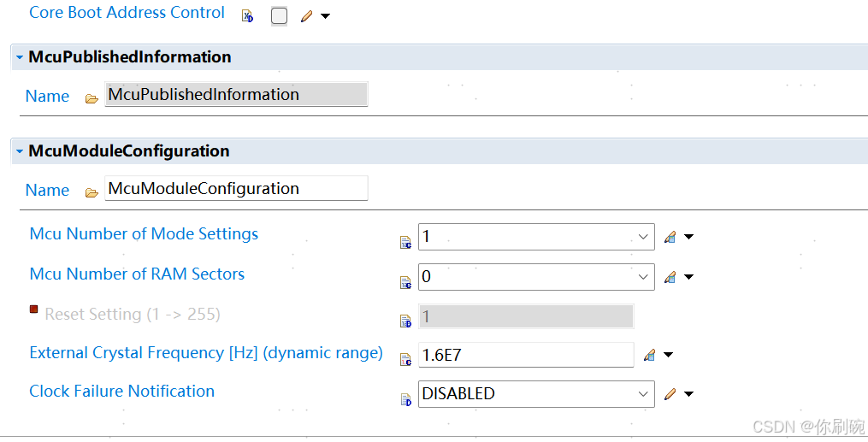Click folder icon beside McuModuleConfiguration name field
Screen dimensions: 868x442
[x=92, y=193]
